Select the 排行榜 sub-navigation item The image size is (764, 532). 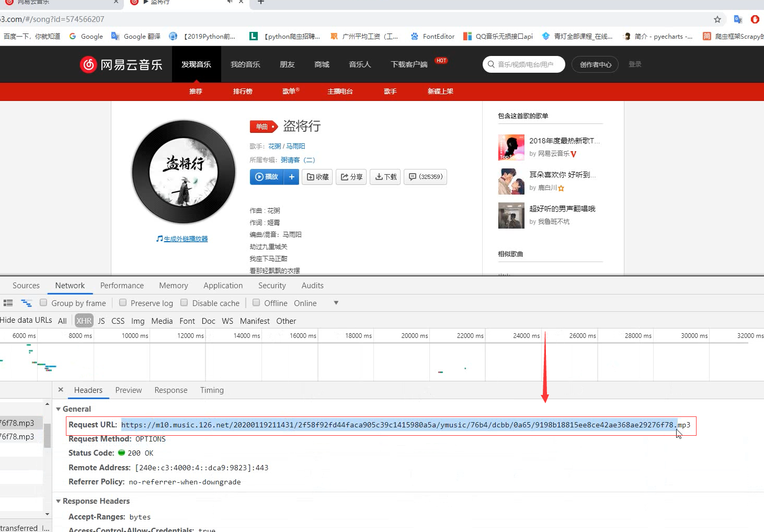point(243,91)
